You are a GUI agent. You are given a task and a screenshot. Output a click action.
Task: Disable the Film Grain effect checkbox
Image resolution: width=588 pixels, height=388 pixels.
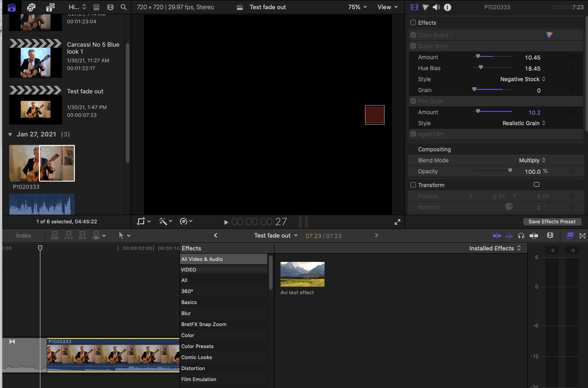413,101
